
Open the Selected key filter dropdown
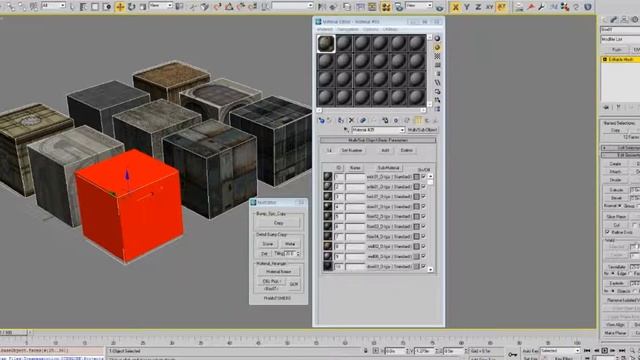click(560, 351)
